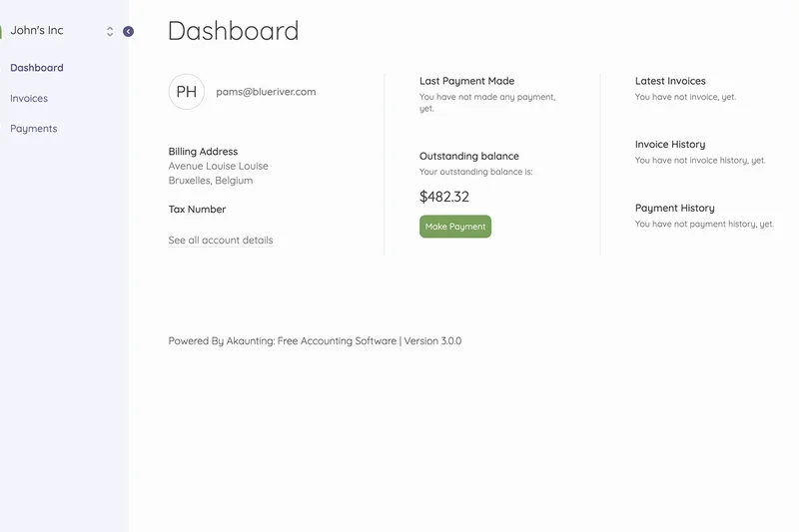Click the John's Inc company name
Image resolution: width=799 pixels, height=532 pixels.
[x=37, y=31]
